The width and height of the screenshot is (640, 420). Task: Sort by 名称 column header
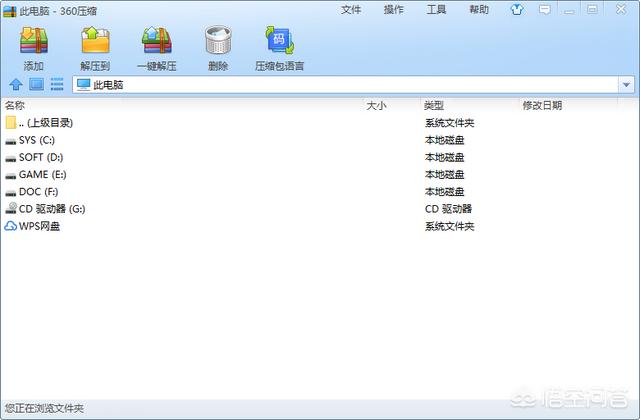tap(15, 106)
